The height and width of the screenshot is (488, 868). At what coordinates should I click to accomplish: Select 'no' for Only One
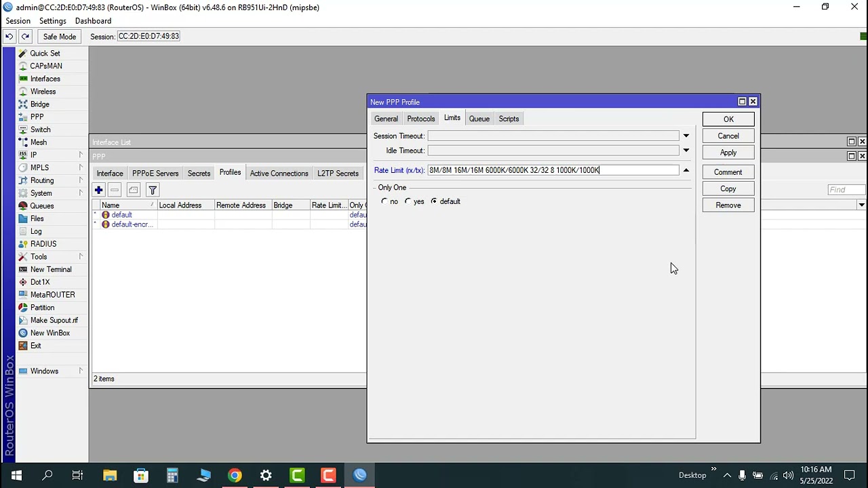coord(384,201)
